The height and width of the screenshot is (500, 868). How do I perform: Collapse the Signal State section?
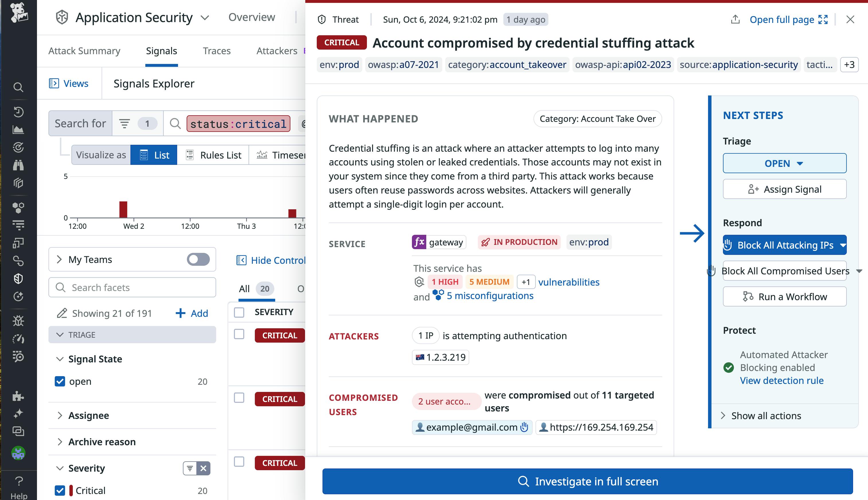60,359
